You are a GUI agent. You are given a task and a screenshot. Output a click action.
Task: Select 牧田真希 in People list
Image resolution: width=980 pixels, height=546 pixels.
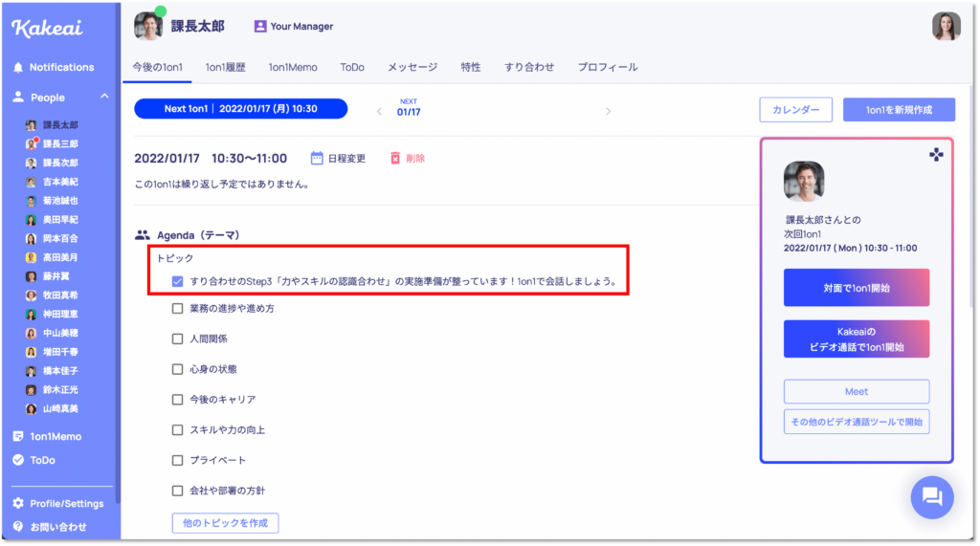(x=60, y=295)
